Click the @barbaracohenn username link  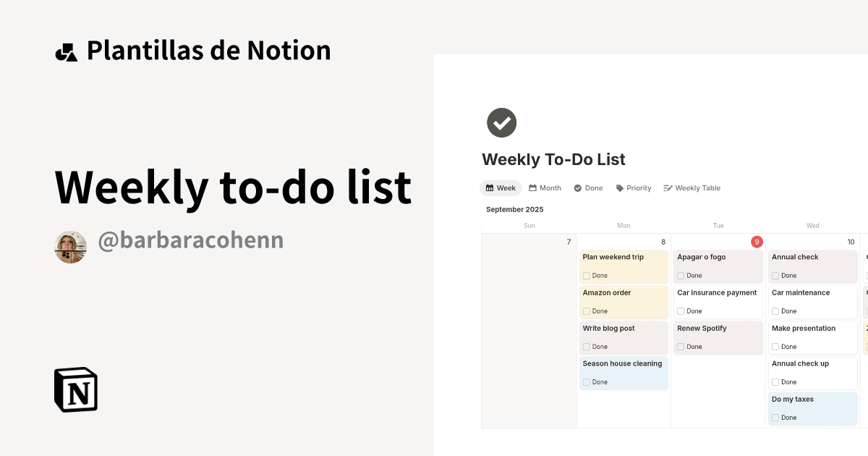(190, 240)
